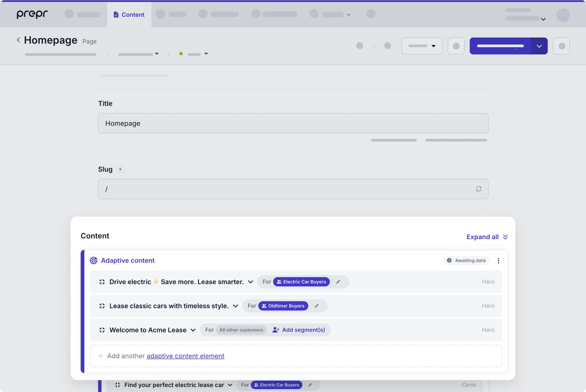
Task: Click the prepr logo
Action: click(32, 14)
